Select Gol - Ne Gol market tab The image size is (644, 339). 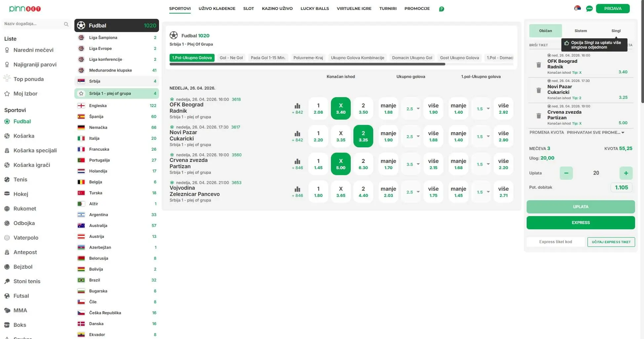(231, 58)
